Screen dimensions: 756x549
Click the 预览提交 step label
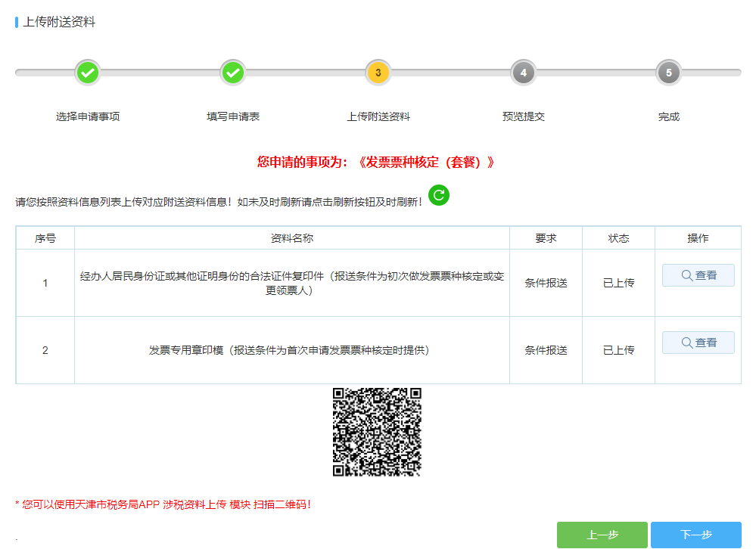pos(524,116)
